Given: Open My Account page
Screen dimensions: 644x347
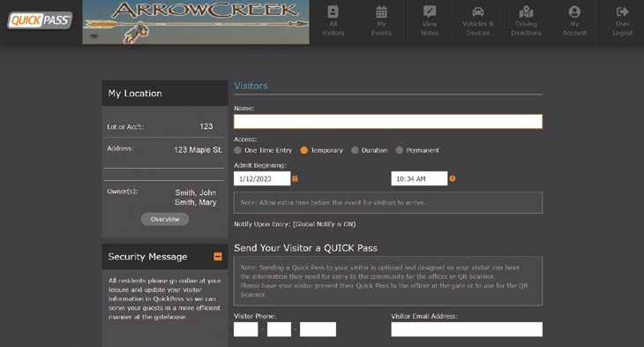Looking at the screenshot, I should click(574, 20).
